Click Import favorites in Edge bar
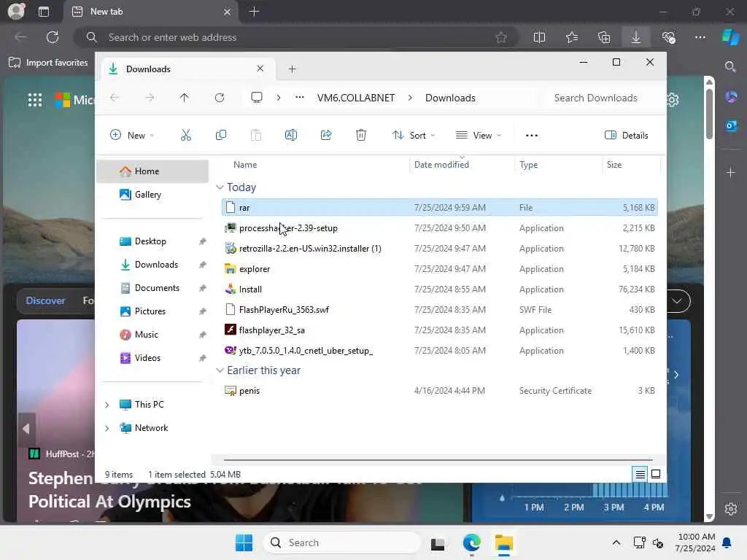 [49, 63]
